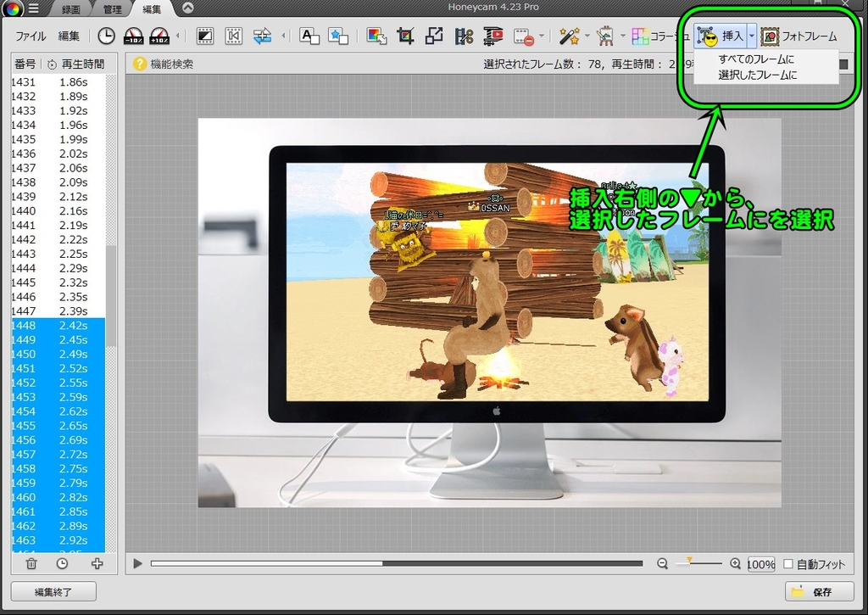Select frame 1440 at 2.16s

[x=58, y=211]
